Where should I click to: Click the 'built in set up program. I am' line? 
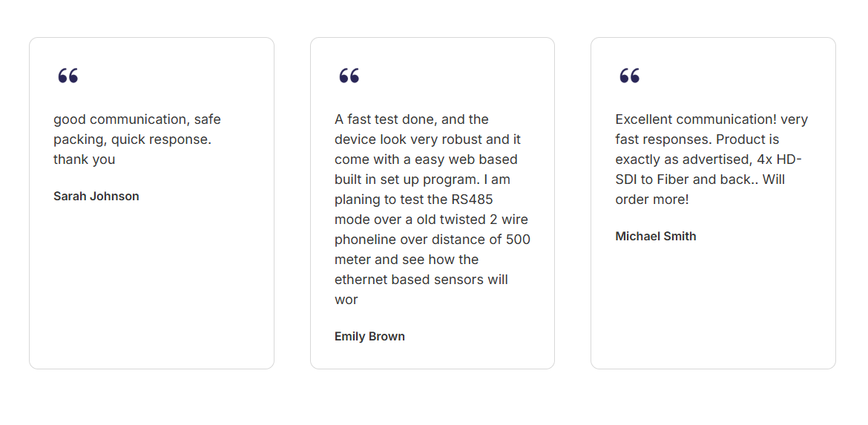(x=422, y=179)
